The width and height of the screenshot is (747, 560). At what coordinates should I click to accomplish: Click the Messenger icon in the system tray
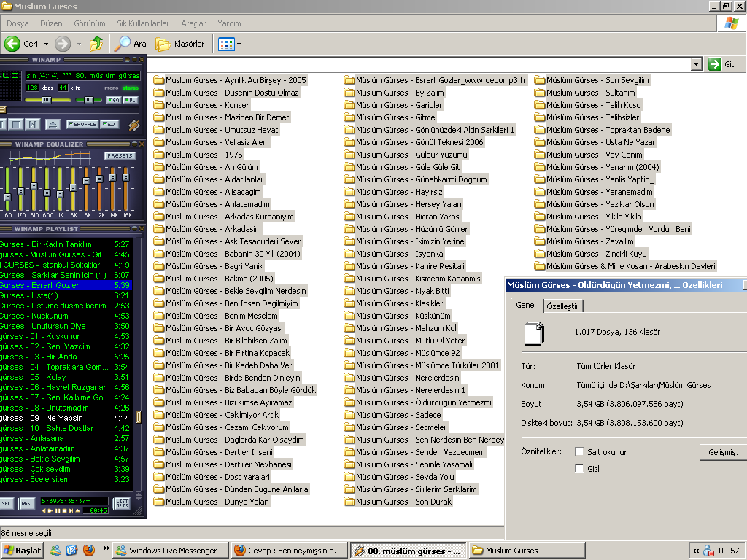tap(708, 551)
